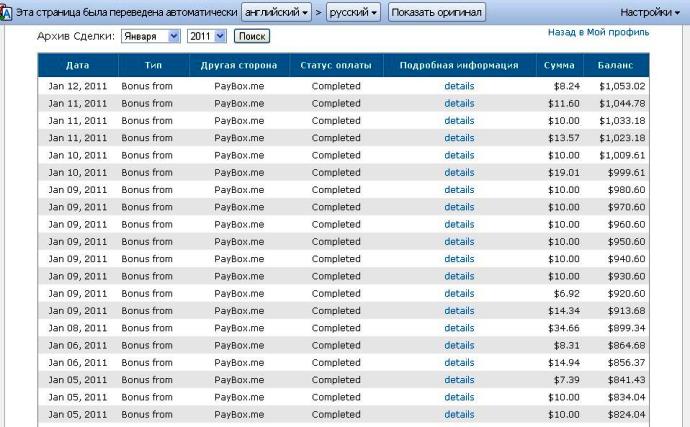The image size is (690, 427).
Task: Open details for the $7.39 transaction
Action: click(x=459, y=380)
